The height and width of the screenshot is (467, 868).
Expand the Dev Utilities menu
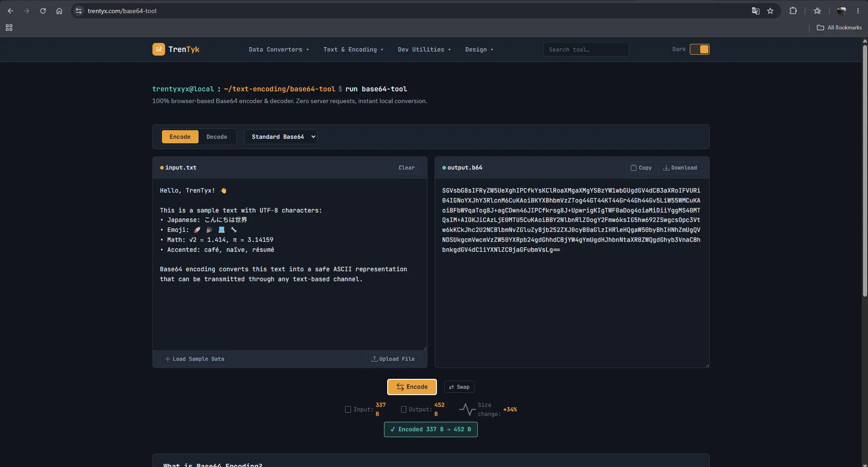[424, 50]
